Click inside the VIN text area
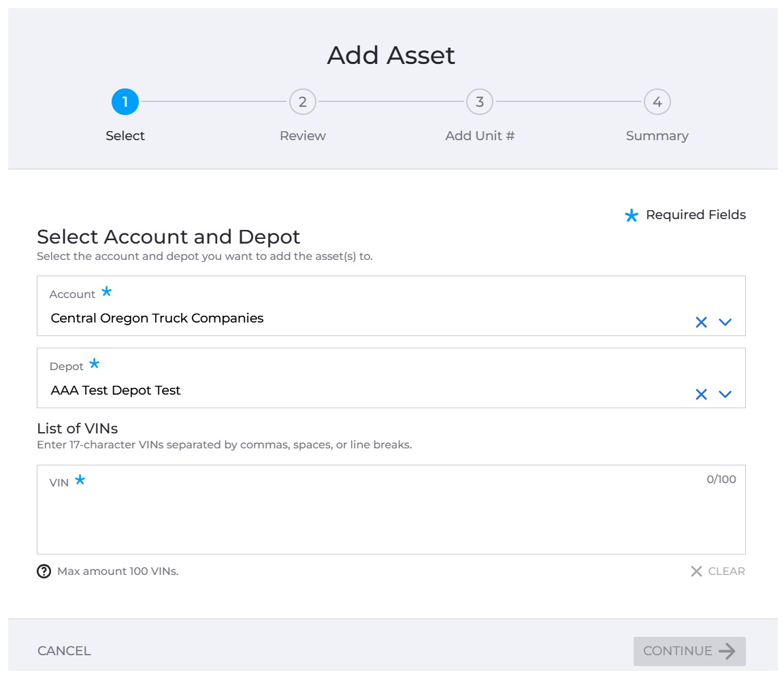The image size is (784, 677). coord(391,510)
